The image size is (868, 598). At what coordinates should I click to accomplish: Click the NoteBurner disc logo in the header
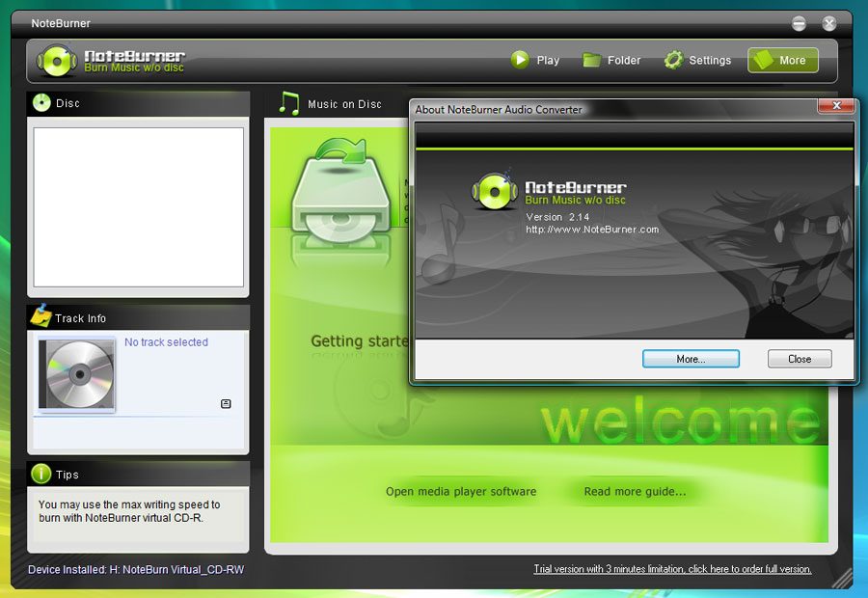[57, 61]
